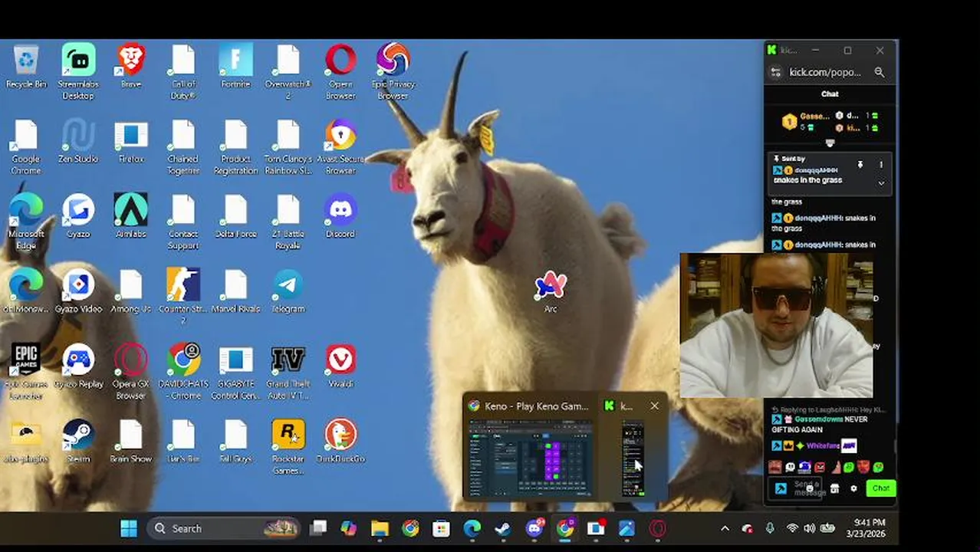Open the Recycle Bin desktop icon
The width and height of the screenshot is (980, 552).
pyautogui.click(x=26, y=67)
